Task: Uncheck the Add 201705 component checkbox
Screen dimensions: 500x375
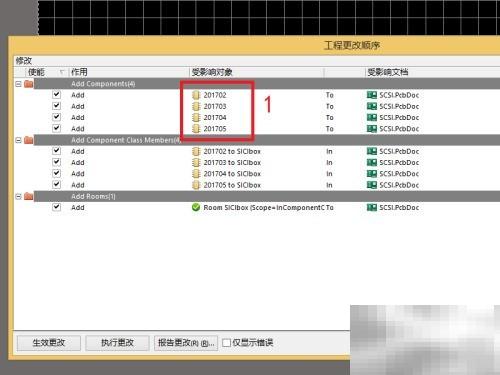Action: click(57, 128)
